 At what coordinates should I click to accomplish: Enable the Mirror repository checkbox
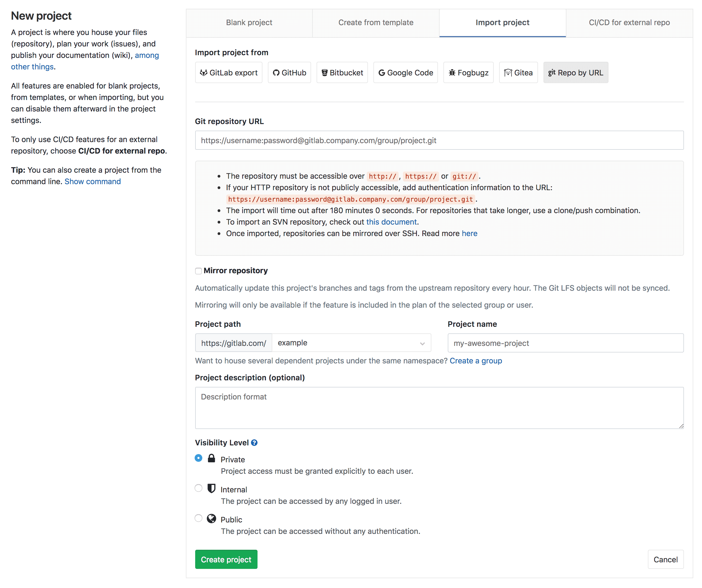click(x=198, y=271)
